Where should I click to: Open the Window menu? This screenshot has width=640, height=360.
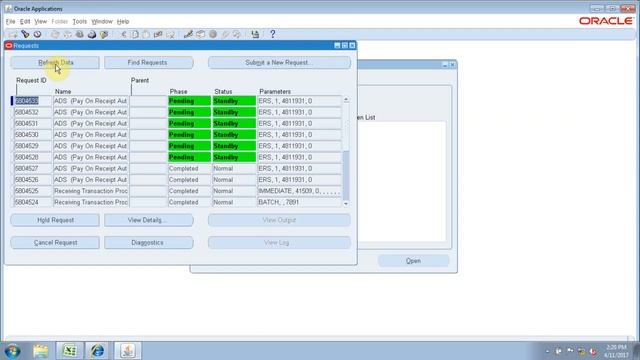[102, 21]
